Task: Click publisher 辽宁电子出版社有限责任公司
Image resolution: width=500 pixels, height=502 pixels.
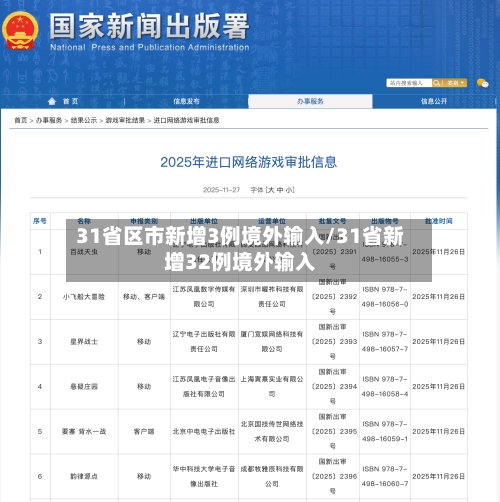Action: coord(204,342)
